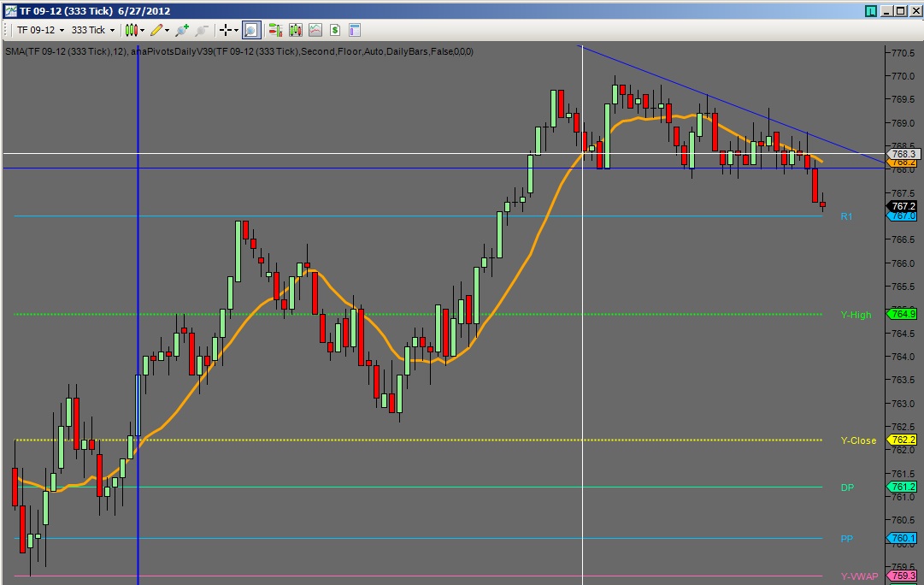The width and height of the screenshot is (924, 585).
Task: Maximize the chart window
Action: pos(901,10)
